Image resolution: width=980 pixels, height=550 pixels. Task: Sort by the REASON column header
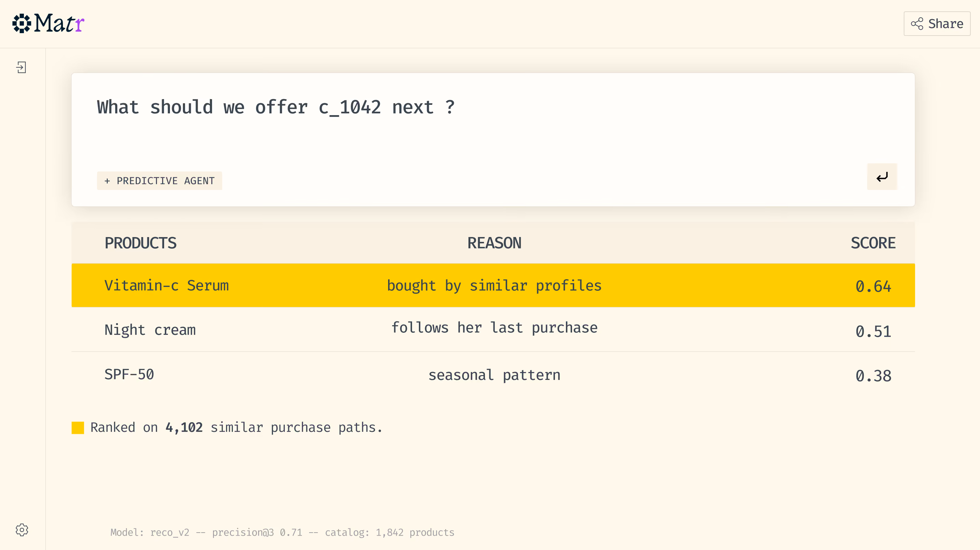[494, 243]
